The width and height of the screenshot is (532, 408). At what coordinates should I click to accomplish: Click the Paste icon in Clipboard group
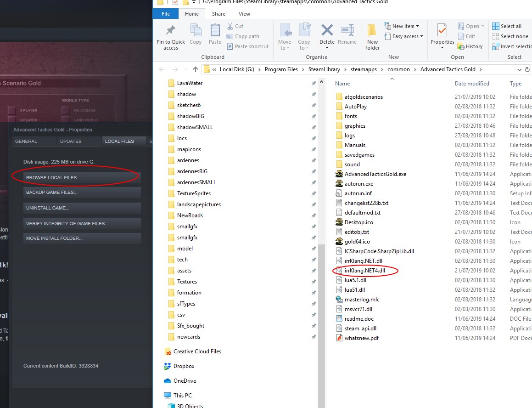click(x=215, y=30)
